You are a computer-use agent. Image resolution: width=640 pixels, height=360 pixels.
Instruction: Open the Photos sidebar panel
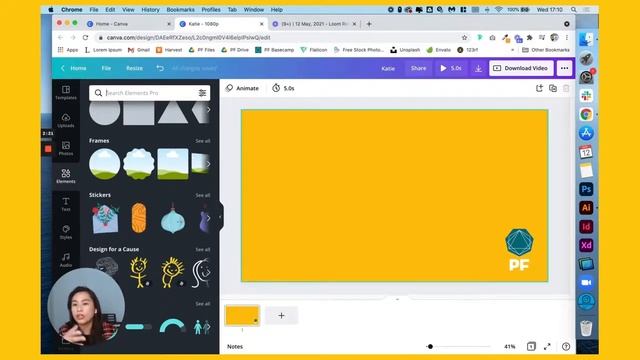66,148
